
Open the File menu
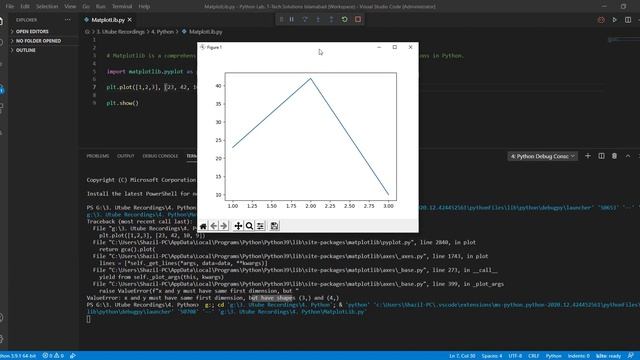click(10, 7)
